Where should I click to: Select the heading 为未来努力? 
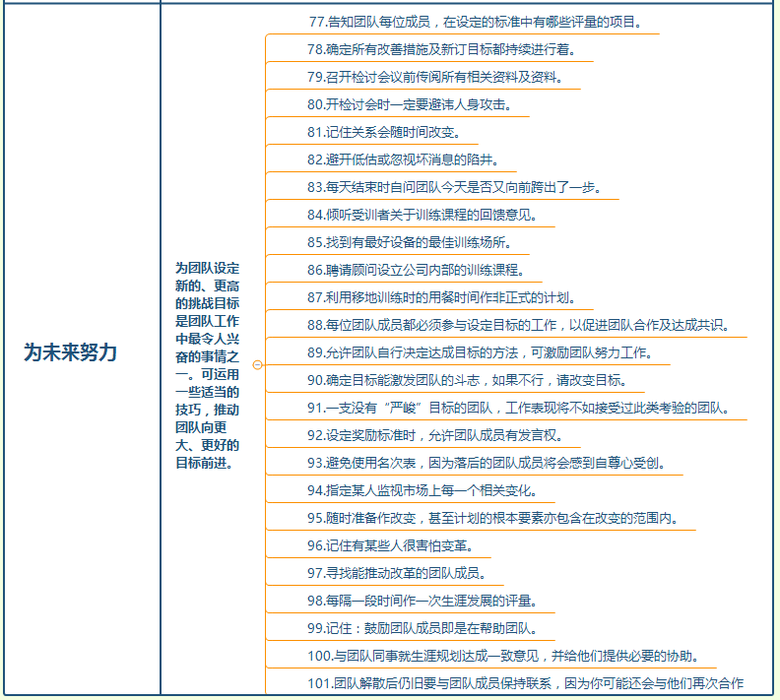70,352
